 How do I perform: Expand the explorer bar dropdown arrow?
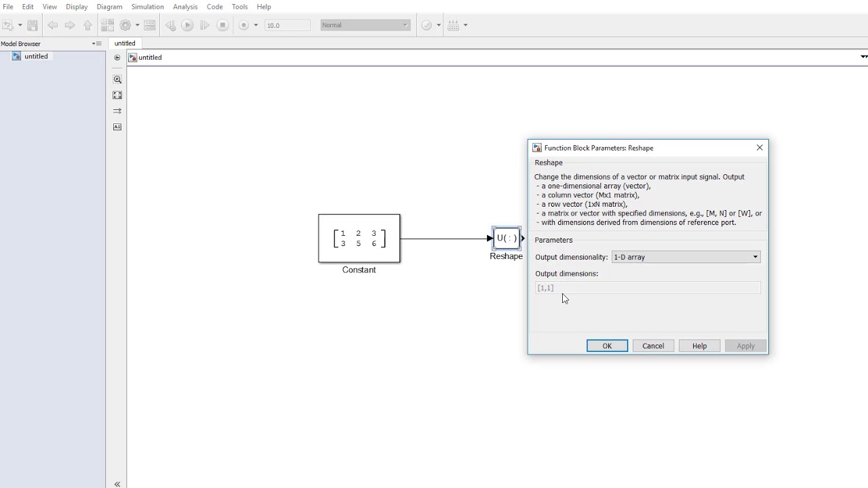click(x=863, y=57)
